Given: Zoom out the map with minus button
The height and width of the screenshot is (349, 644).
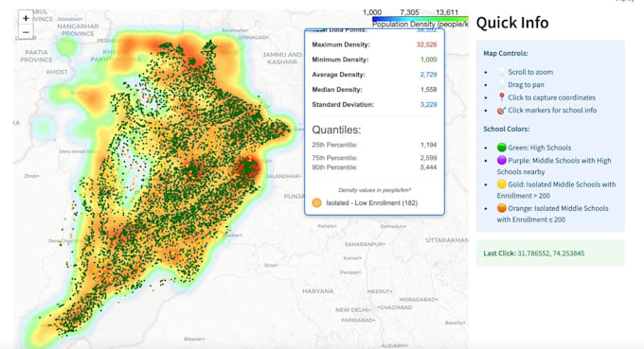Looking at the screenshot, I should [x=26, y=32].
